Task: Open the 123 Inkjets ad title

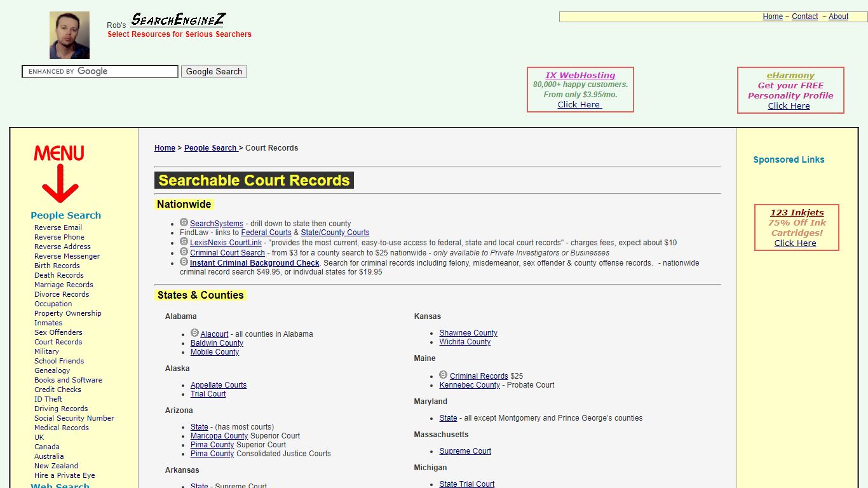Action: (797, 213)
